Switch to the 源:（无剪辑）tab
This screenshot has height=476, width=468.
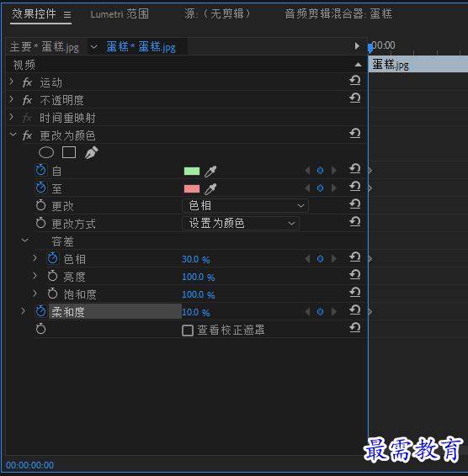click(x=218, y=14)
